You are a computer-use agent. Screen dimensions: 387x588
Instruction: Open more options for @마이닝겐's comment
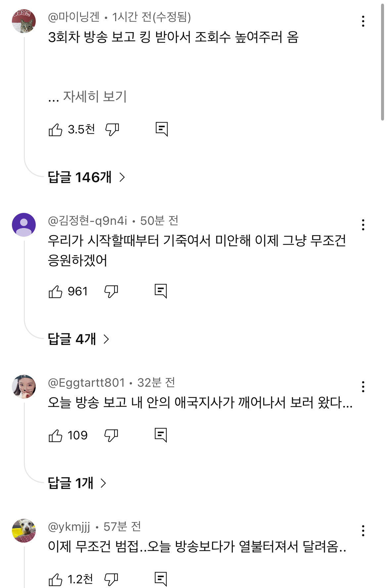pos(363,21)
